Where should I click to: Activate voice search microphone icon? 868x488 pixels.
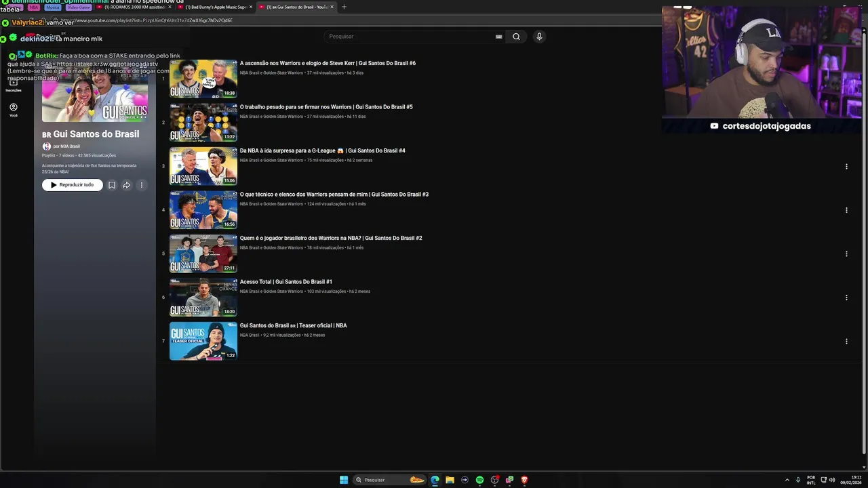pos(539,37)
